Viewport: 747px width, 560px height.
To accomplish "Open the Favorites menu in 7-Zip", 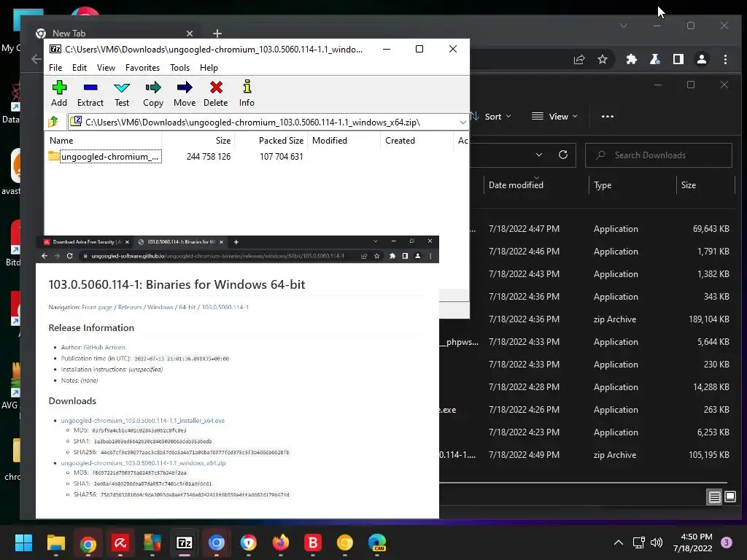I will click(142, 68).
